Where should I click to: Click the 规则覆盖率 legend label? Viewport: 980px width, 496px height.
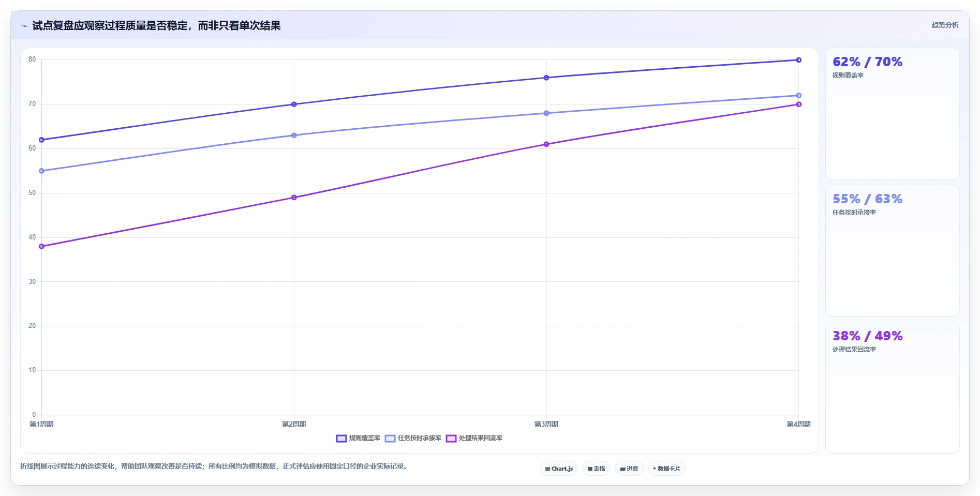pos(365,438)
